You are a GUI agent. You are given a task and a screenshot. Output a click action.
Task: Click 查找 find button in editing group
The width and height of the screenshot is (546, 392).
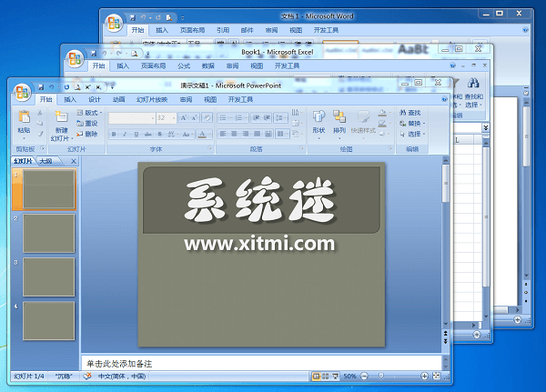(410, 113)
